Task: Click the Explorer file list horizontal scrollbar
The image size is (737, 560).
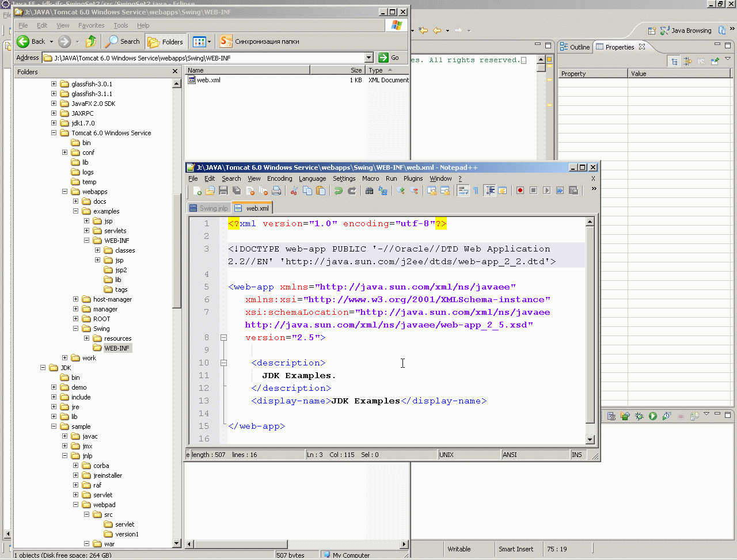Action: [297, 544]
